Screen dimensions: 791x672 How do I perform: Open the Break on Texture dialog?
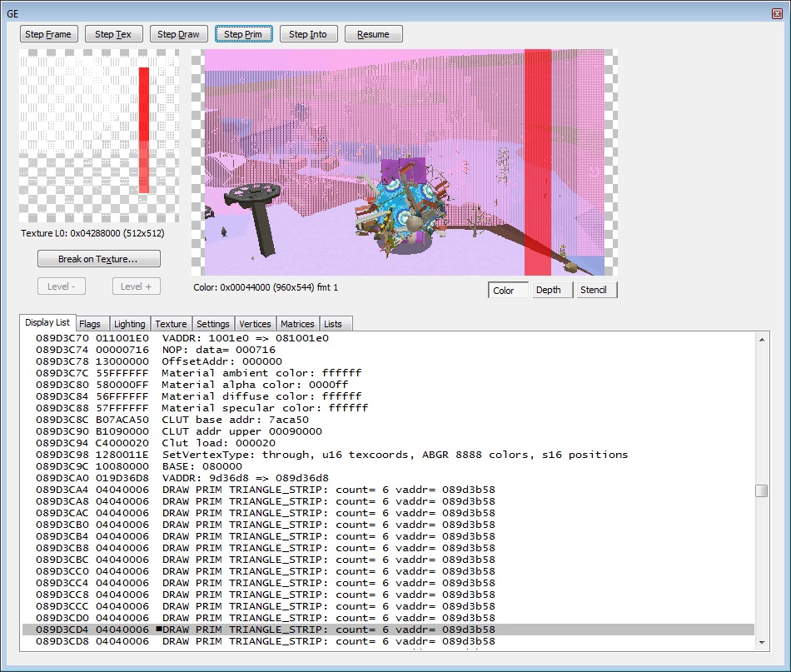click(98, 259)
